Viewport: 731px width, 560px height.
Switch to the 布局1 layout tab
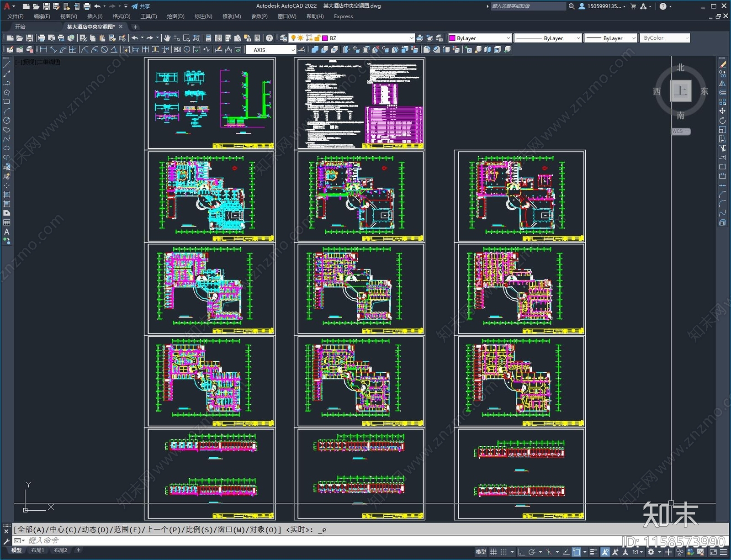point(37,550)
